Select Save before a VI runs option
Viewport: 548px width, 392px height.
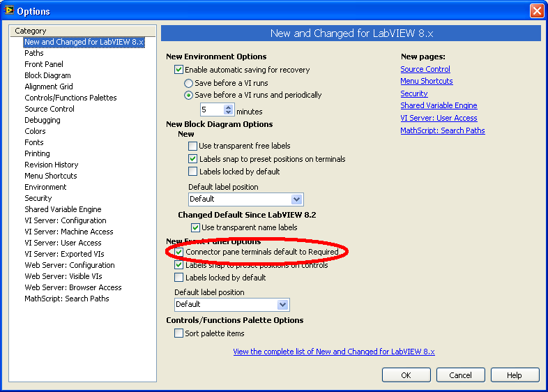point(188,83)
